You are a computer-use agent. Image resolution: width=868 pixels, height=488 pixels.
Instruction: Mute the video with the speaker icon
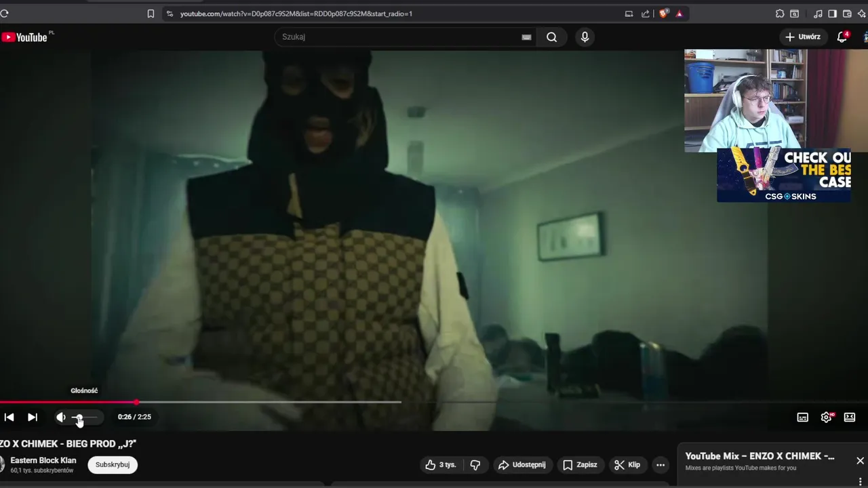pyautogui.click(x=61, y=417)
